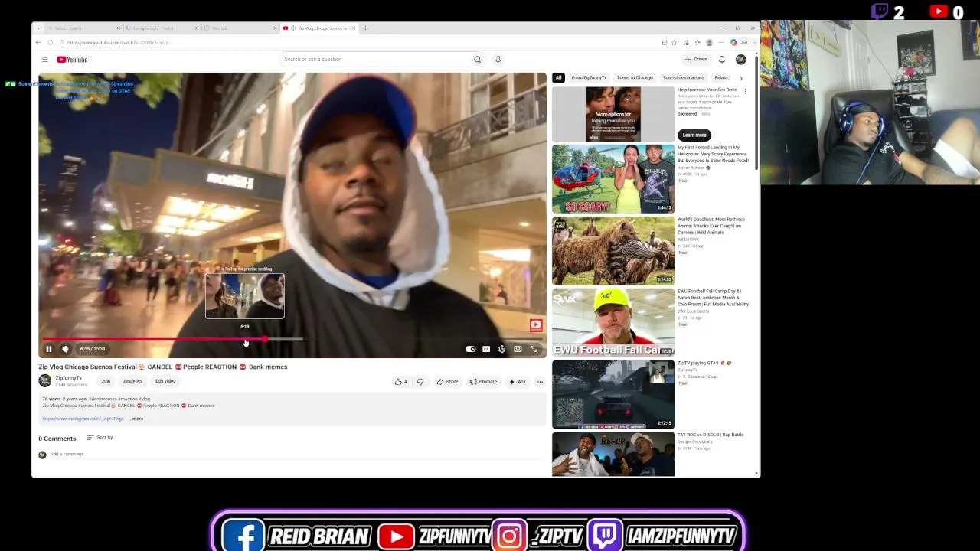Open the ZipfunnyTv channel avatar
980x551 pixels.
(x=45, y=380)
